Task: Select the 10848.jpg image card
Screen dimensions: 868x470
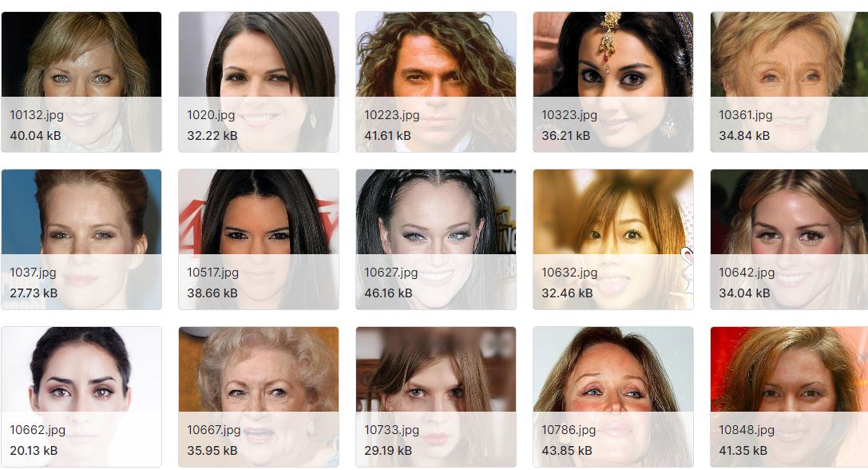Action: coord(789,396)
